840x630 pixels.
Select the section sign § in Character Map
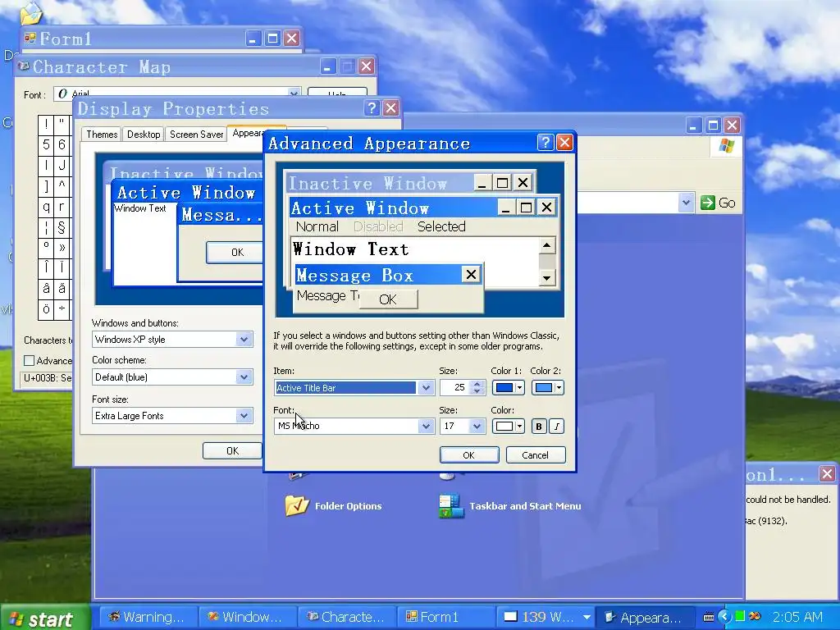[x=62, y=228]
